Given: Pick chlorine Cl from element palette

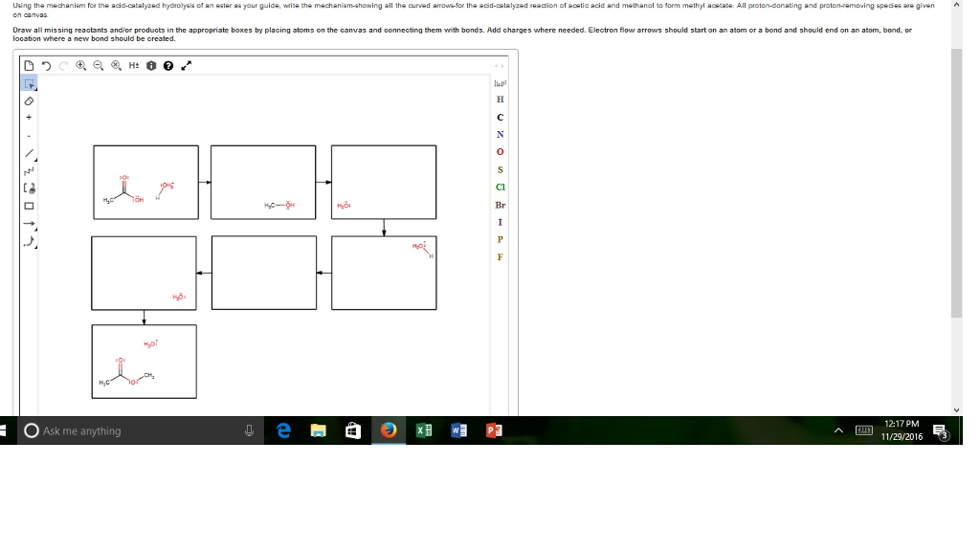Looking at the screenshot, I should tap(500, 187).
